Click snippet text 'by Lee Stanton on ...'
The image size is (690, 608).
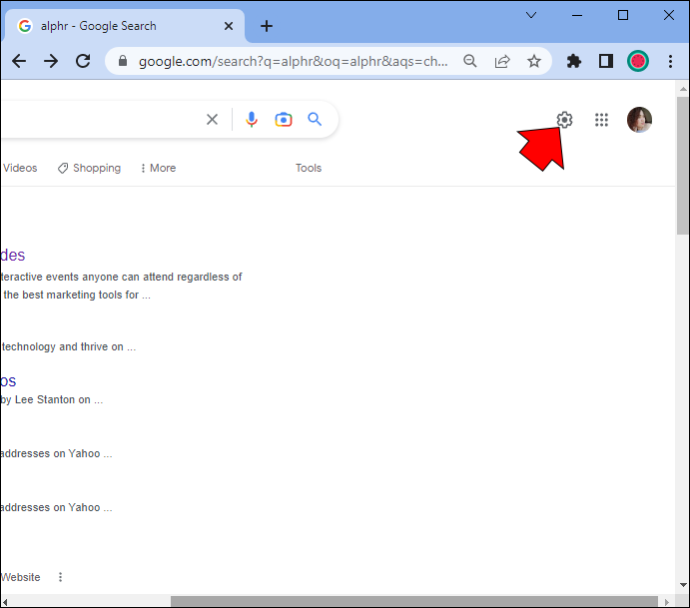[52, 399]
